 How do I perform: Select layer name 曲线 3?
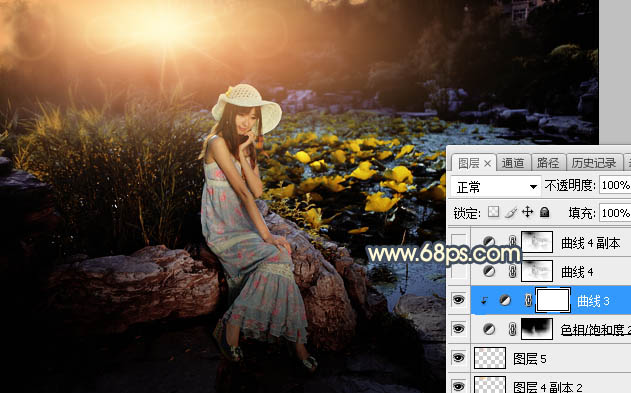(593, 301)
